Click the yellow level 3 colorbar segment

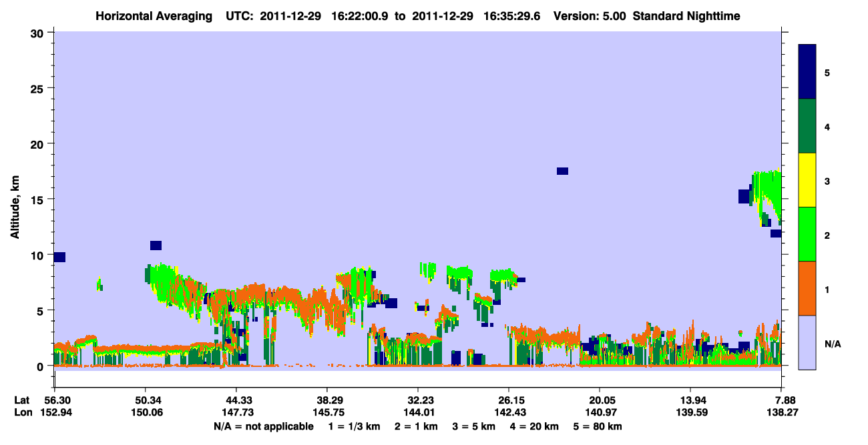[807, 180]
